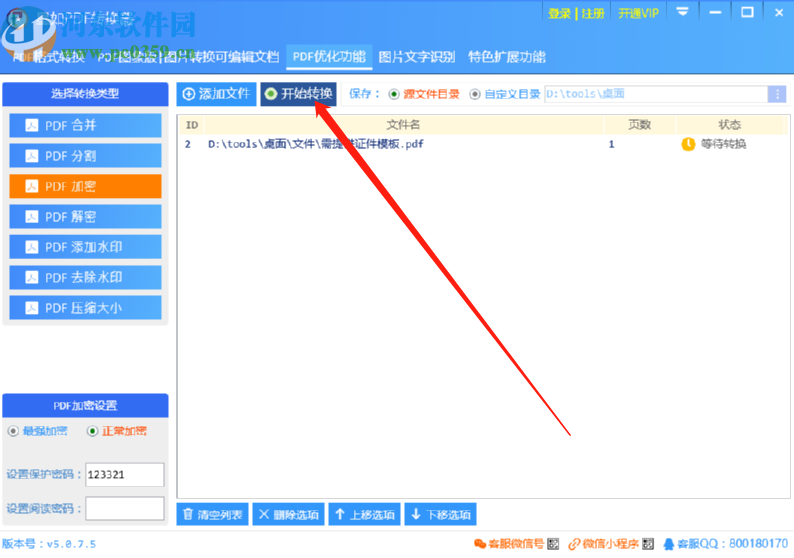Click the plus icon on 添加文件
Viewport: 794px width, 558px height.
189,94
